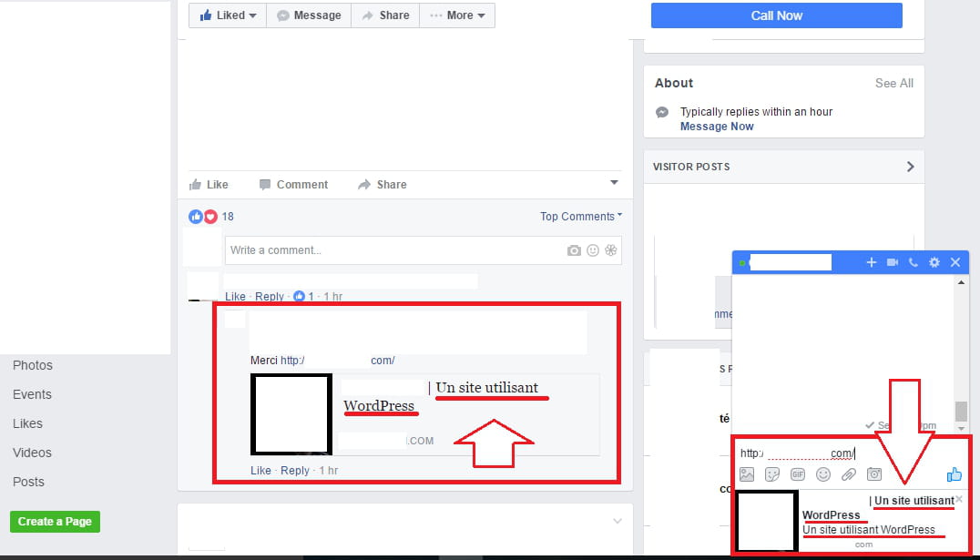Viewport: 980px width, 560px height.
Task: Insert emoji in the comment box
Action: click(593, 250)
